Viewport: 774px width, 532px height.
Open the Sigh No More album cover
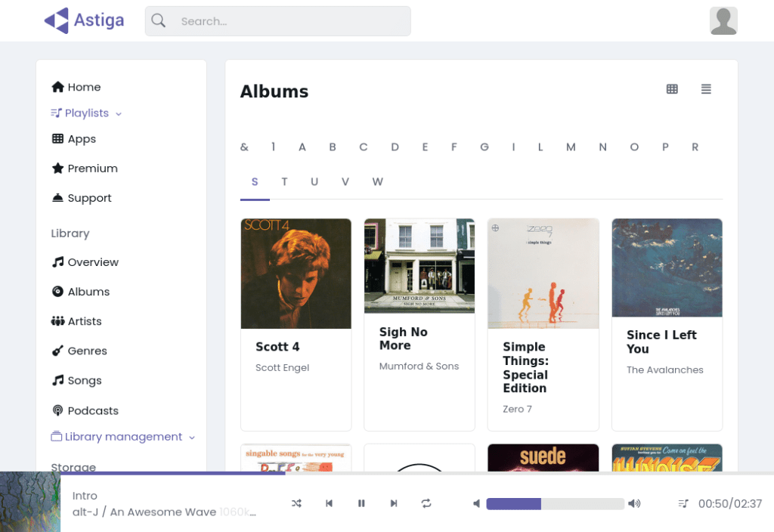tap(419, 265)
